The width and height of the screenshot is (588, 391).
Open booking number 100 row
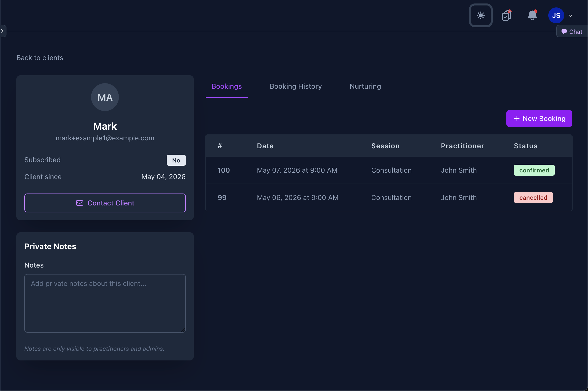point(389,170)
